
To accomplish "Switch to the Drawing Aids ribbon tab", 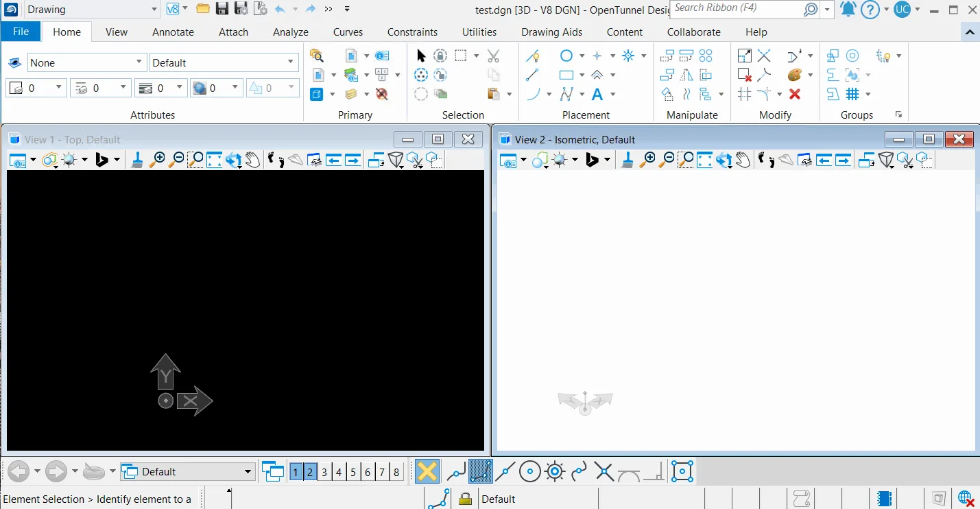I will (x=552, y=32).
